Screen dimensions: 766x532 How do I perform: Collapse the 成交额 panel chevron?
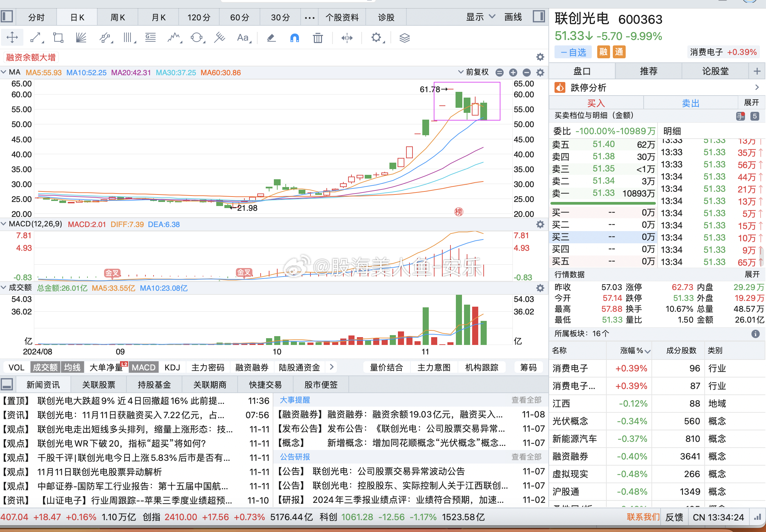(x=4, y=287)
